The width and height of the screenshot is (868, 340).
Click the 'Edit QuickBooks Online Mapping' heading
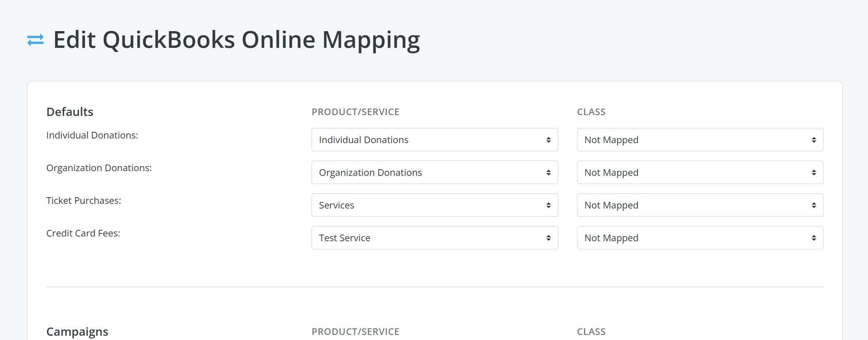[237, 40]
